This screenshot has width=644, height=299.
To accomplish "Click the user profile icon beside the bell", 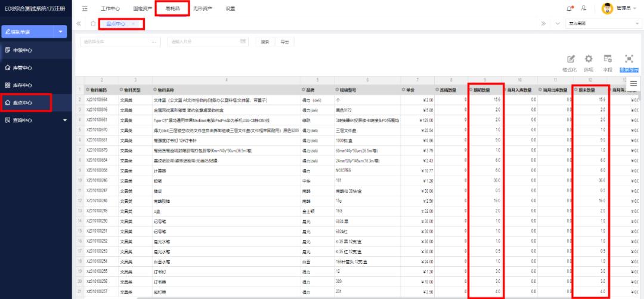I will pos(584,8).
